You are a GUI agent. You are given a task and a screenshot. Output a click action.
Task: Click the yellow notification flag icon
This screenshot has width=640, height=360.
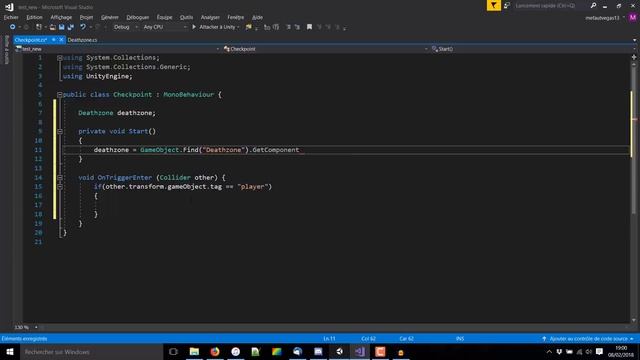click(x=494, y=5)
